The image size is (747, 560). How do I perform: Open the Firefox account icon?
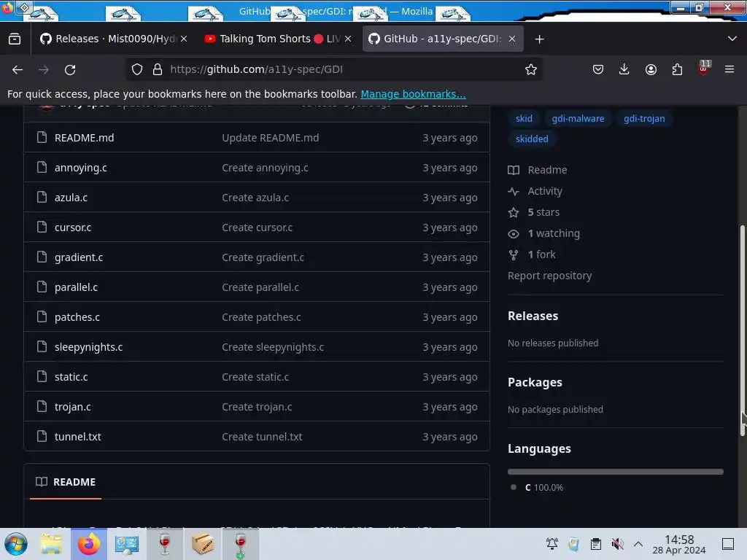[651, 69]
